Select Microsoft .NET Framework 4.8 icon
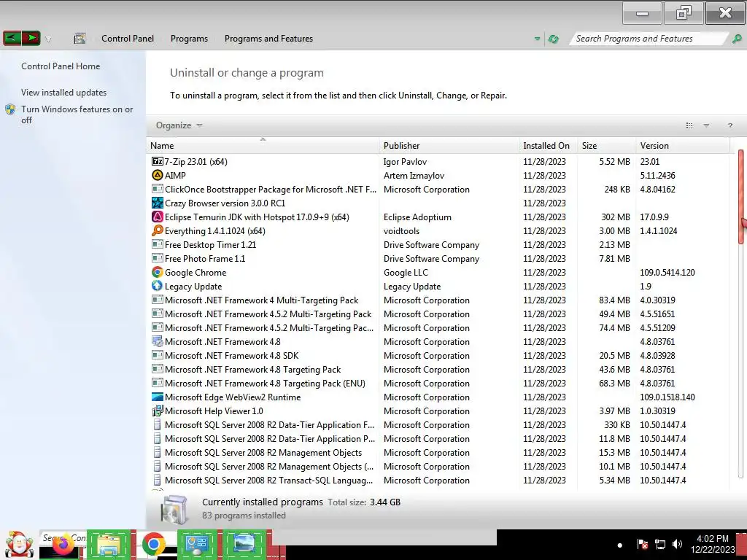The width and height of the screenshot is (747, 560). [158, 341]
